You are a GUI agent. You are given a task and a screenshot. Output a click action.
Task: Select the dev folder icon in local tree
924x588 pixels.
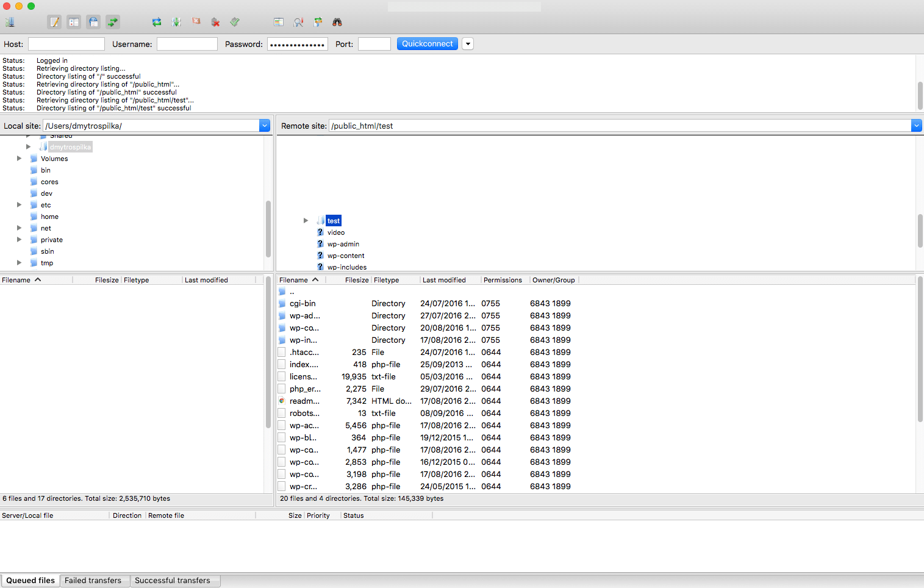34,193
